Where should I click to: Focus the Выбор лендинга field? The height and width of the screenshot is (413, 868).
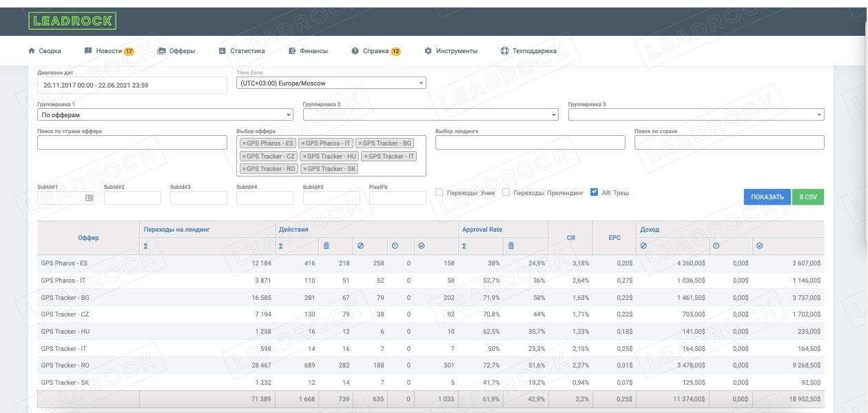coord(530,142)
